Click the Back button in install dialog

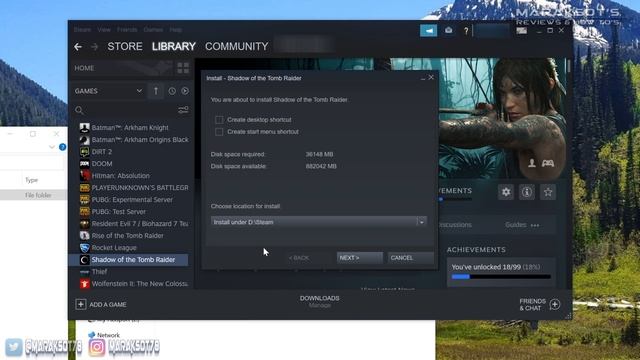click(x=299, y=258)
